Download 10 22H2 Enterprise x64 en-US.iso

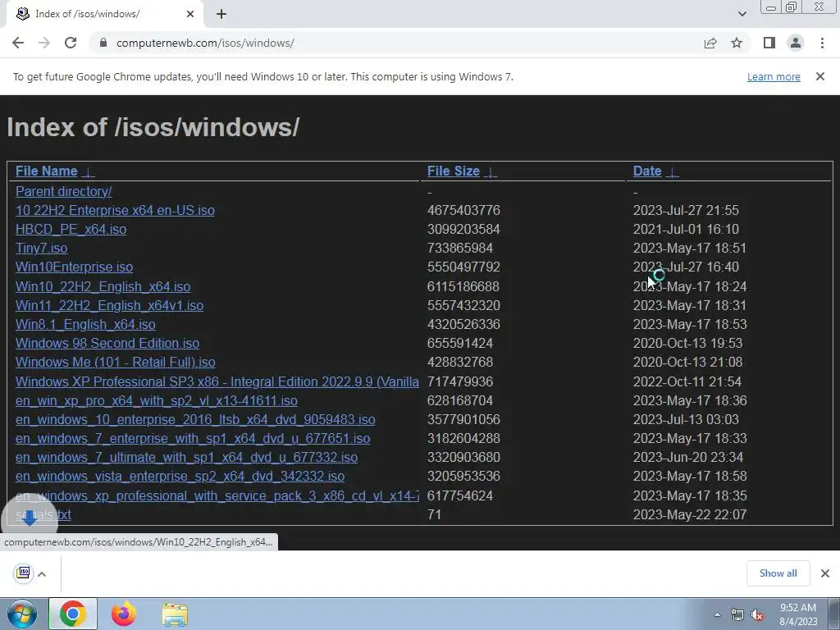115,210
